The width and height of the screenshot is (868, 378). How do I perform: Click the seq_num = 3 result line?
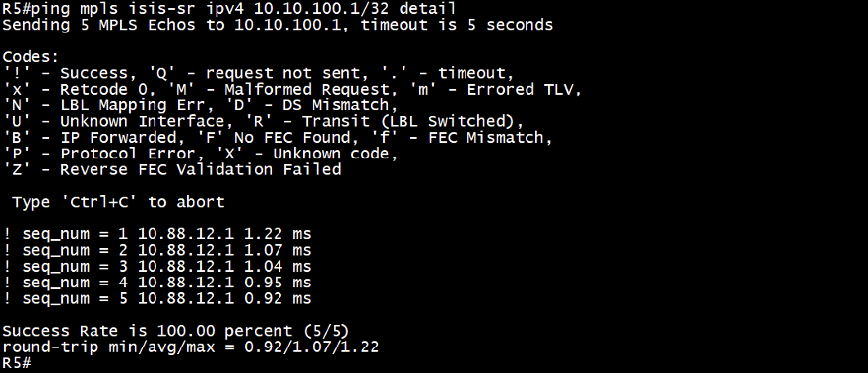click(x=157, y=266)
